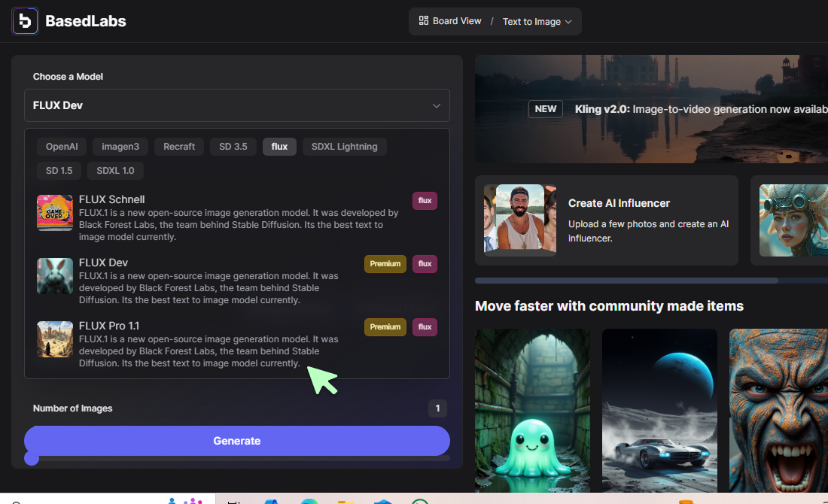Viewport: 828px width, 504px height.
Task: Click the steampunk woman card thumbnail
Action: [793, 220]
